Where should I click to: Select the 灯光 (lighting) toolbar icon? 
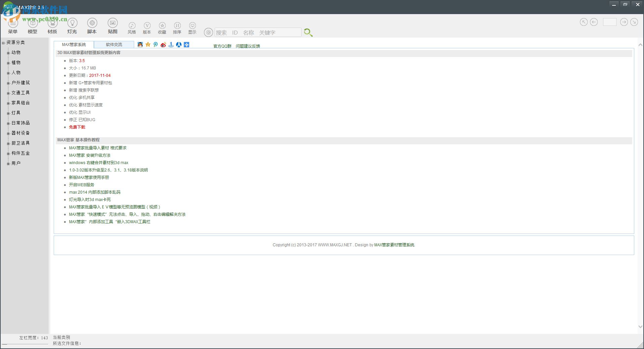coord(72,23)
